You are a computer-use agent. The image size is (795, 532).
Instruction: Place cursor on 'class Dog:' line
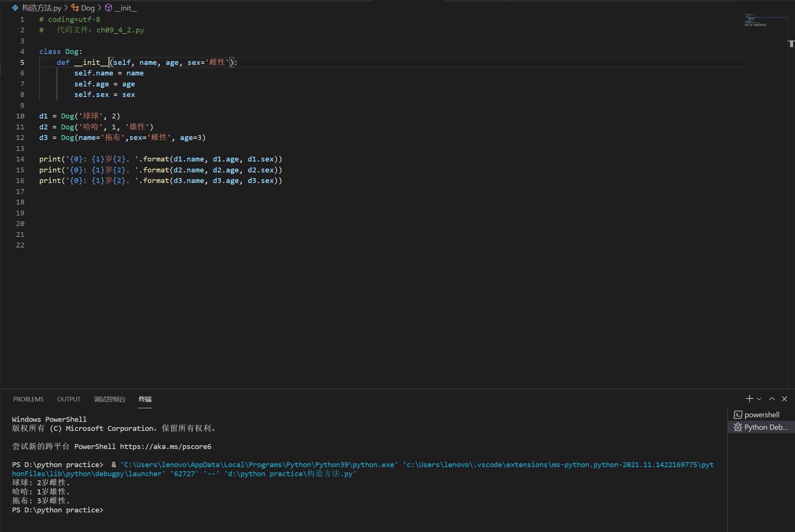pyautogui.click(x=60, y=51)
